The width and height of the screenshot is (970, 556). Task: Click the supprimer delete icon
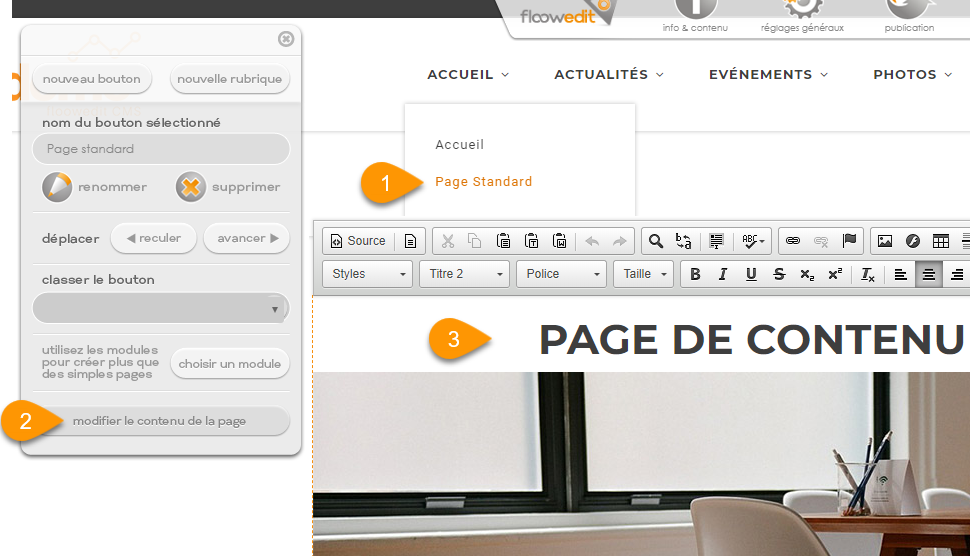191,187
